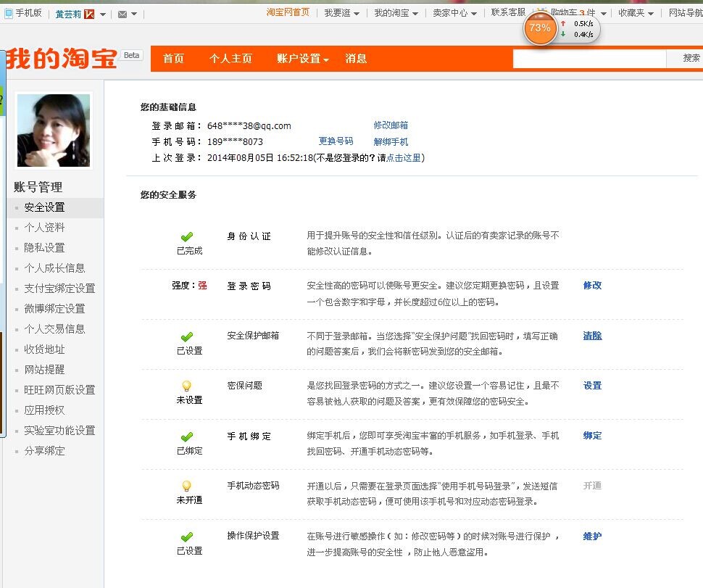The image size is (703, 588).
Task: Open 分享绑定 in sidebar
Action: [x=44, y=451]
